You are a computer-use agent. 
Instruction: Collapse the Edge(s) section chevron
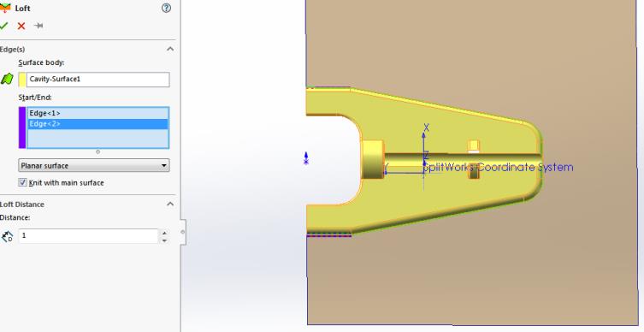(170, 49)
